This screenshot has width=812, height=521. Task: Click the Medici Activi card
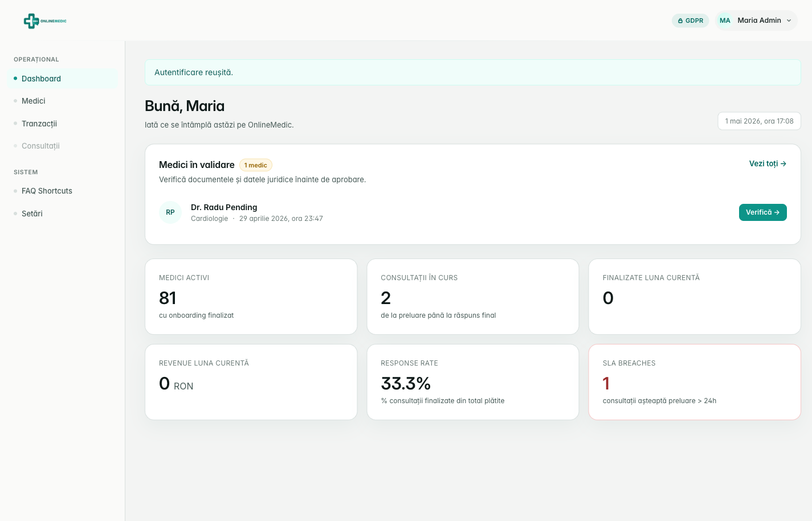coord(251,297)
